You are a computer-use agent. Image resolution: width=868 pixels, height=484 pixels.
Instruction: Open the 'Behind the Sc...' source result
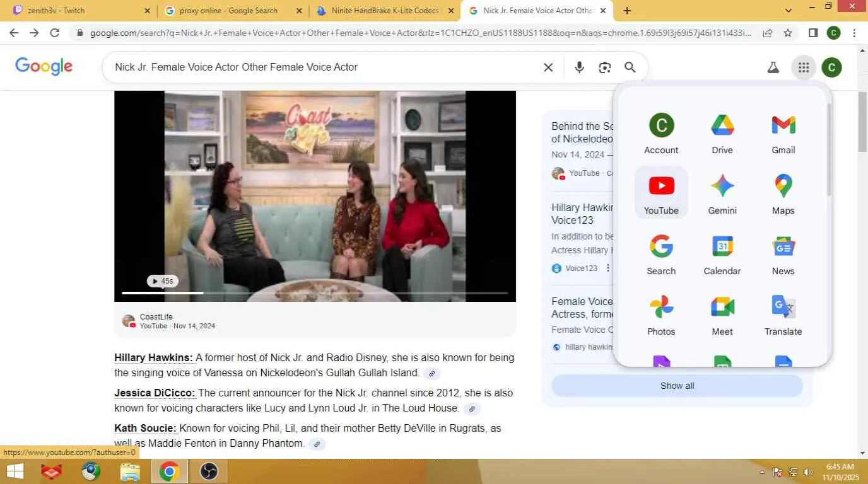click(x=583, y=132)
